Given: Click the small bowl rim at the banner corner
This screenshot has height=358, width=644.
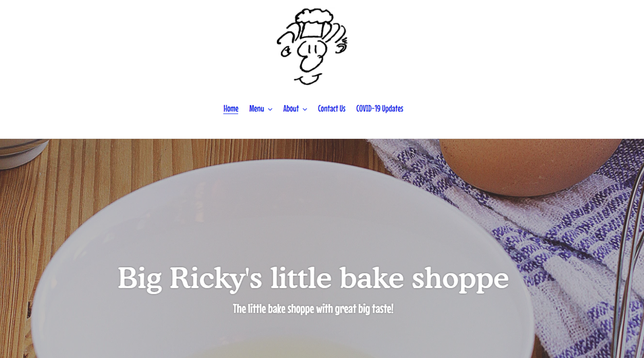Looking at the screenshot, I should click(x=21, y=151).
